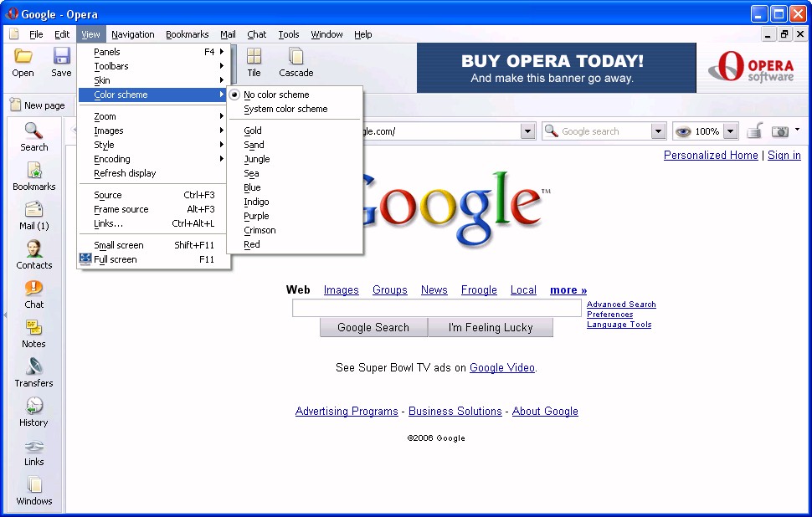Viewport: 812px width, 517px height.
Task: Click the Google query text field
Action: 436,309
